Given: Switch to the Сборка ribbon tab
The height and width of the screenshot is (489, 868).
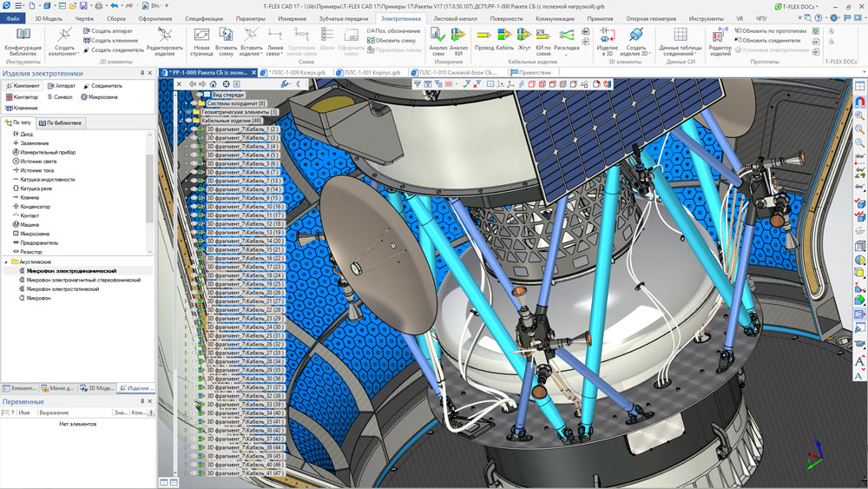Looking at the screenshot, I should pyautogui.click(x=115, y=18).
